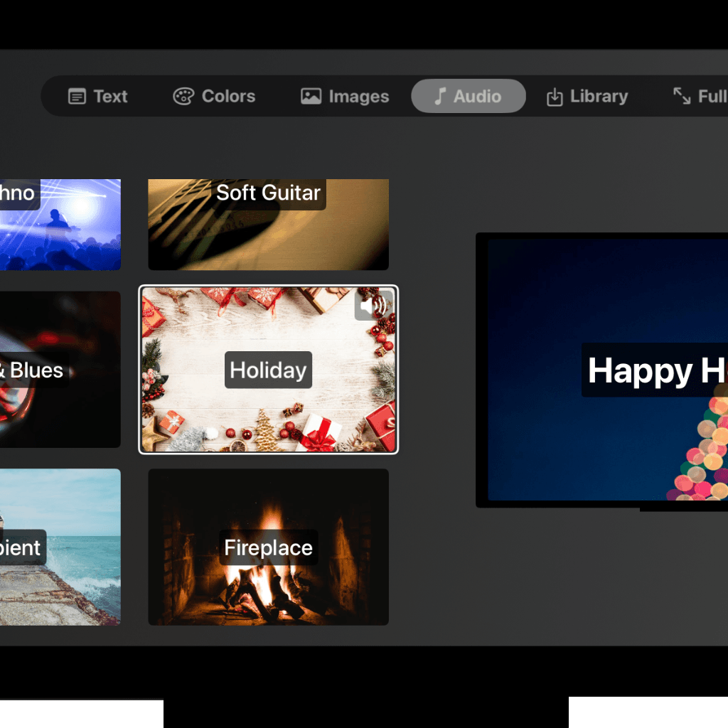The image size is (728, 728).
Task: Click the Fireplace text label
Action: click(268, 548)
